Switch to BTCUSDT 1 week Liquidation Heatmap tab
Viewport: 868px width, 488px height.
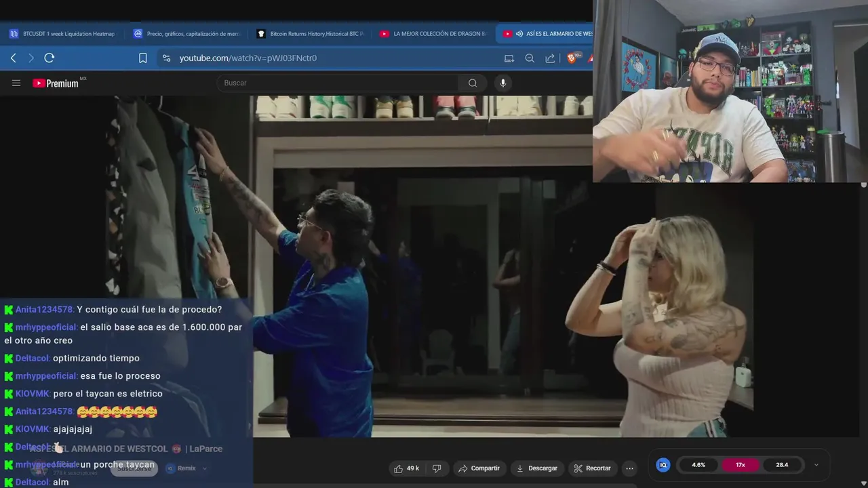click(62, 34)
